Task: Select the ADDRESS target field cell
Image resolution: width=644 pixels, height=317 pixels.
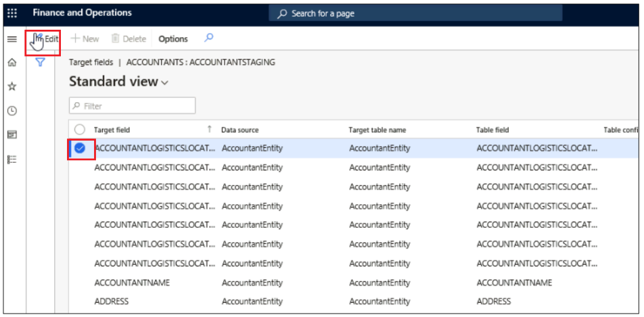Action: point(112,301)
